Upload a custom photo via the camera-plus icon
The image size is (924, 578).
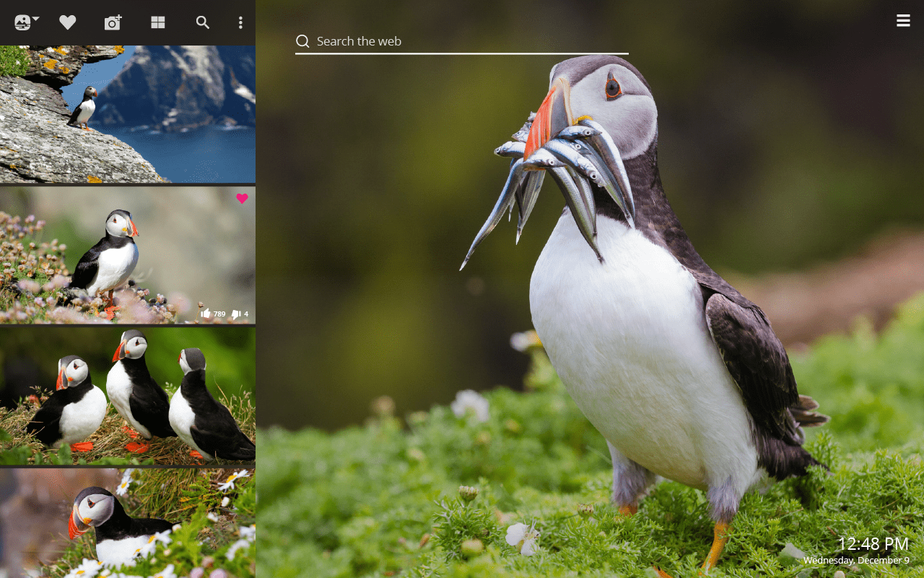pyautogui.click(x=113, y=22)
